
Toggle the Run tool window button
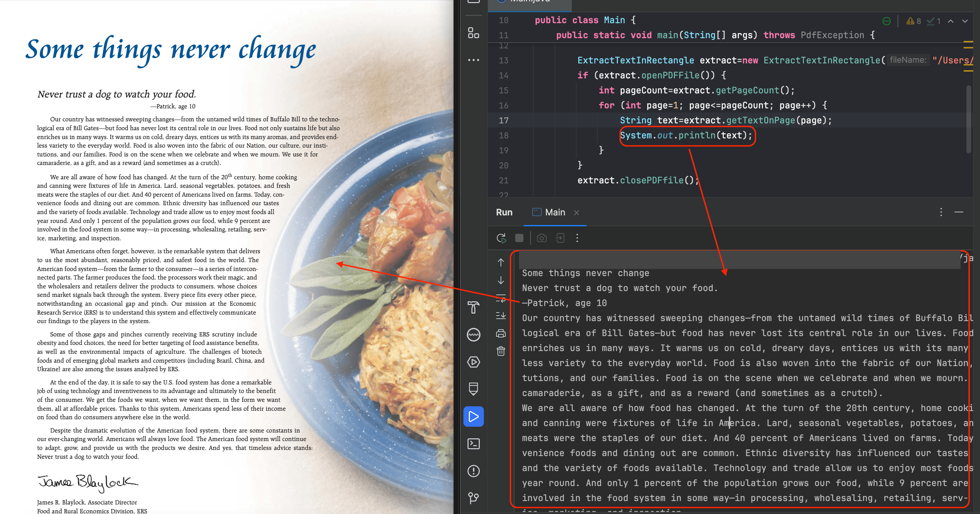tap(473, 416)
